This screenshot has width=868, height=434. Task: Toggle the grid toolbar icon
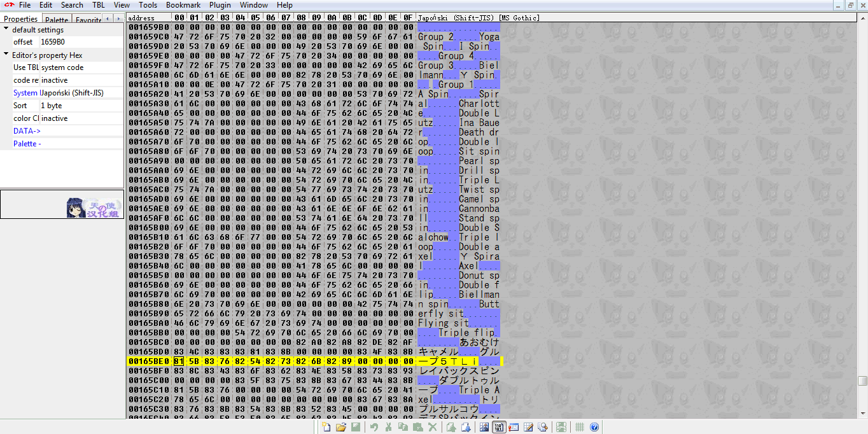(x=580, y=427)
